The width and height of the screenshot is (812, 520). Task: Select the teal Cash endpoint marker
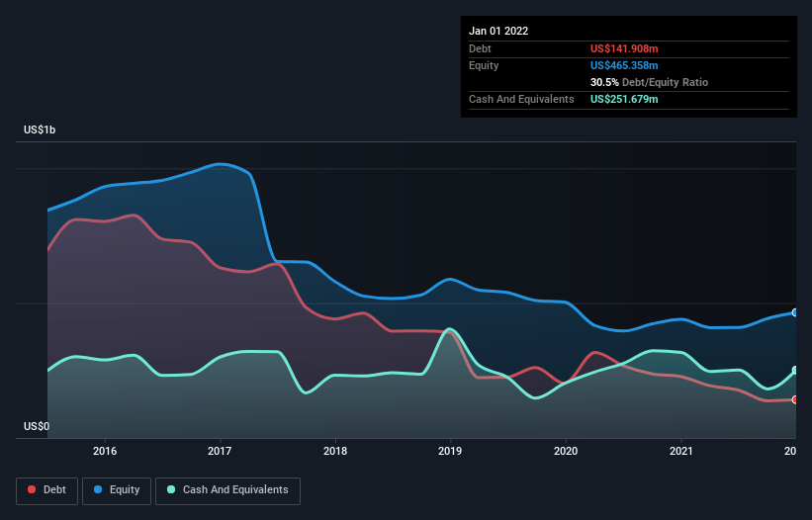coord(795,370)
